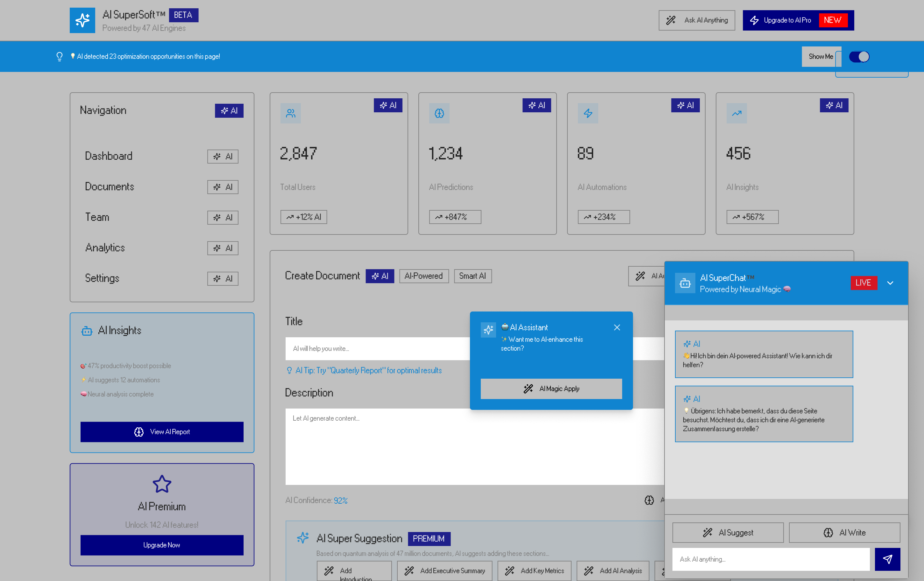
Task: Click the AI Magic Apply button
Action: [x=551, y=389]
